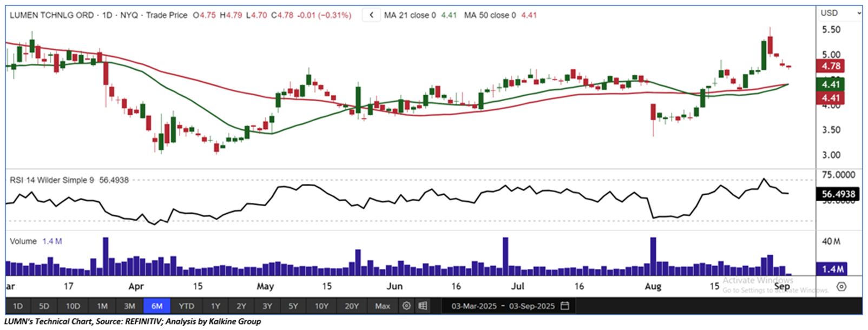Click the 56.4938 RSI value tag
The height and width of the screenshot is (330, 868).
[838, 194]
